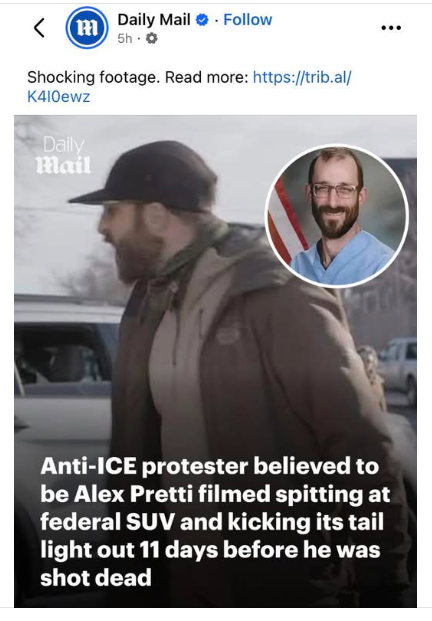Select the 'Shocking footage. Read more:' caption
432x621 pixels.
coord(137,77)
